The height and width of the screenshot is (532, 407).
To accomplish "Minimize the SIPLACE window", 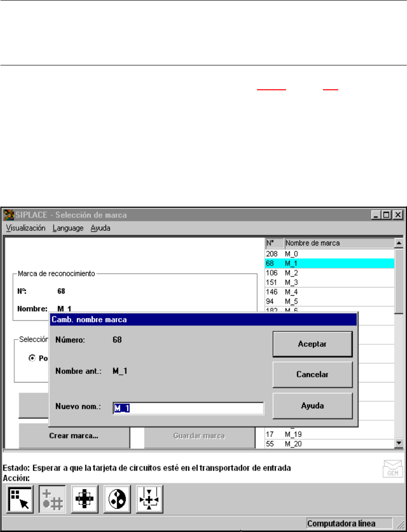I will 376,215.
